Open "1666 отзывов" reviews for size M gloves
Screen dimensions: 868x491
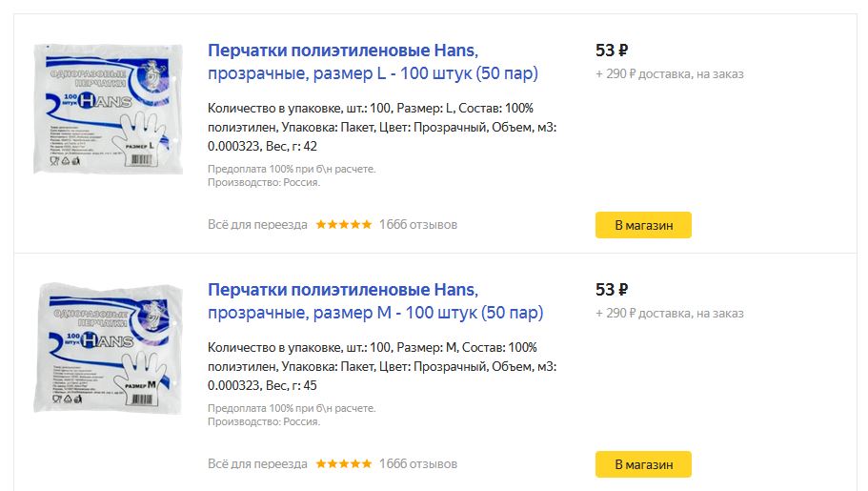pyautogui.click(x=418, y=464)
